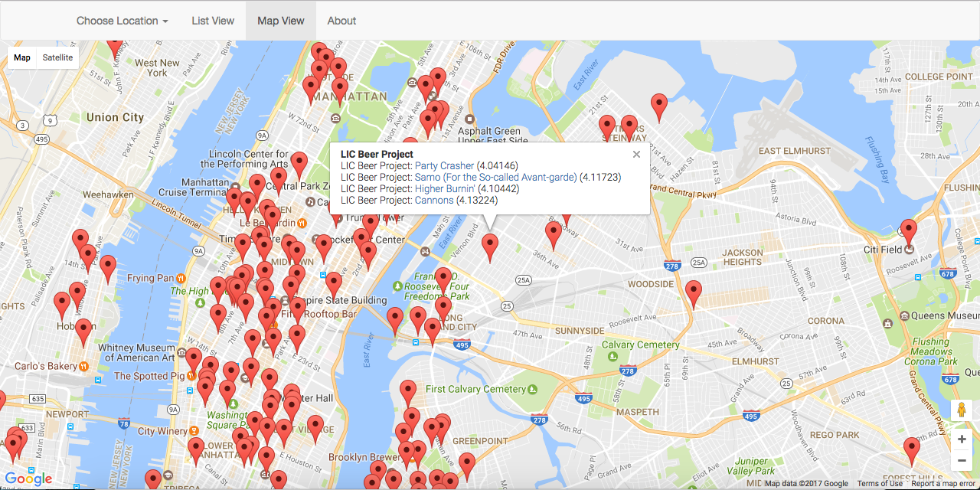This screenshot has width=980, height=490.
Task: Zoom out on the map
Action: pyautogui.click(x=962, y=461)
